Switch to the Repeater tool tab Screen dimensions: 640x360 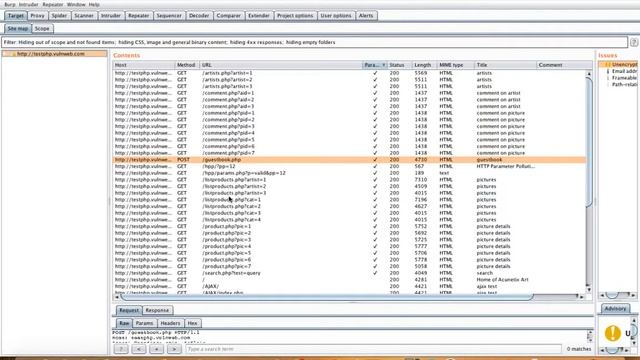coord(138,16)
